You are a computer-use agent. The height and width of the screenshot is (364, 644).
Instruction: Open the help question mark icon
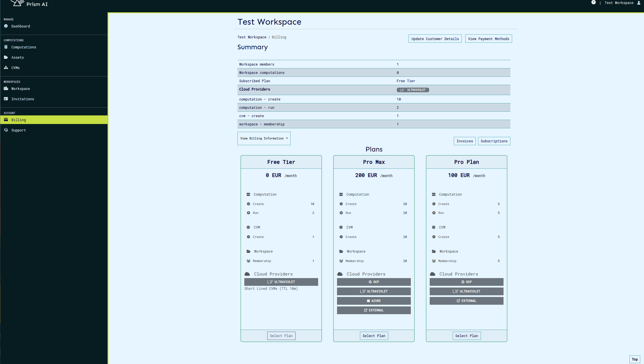click(593, 2)
